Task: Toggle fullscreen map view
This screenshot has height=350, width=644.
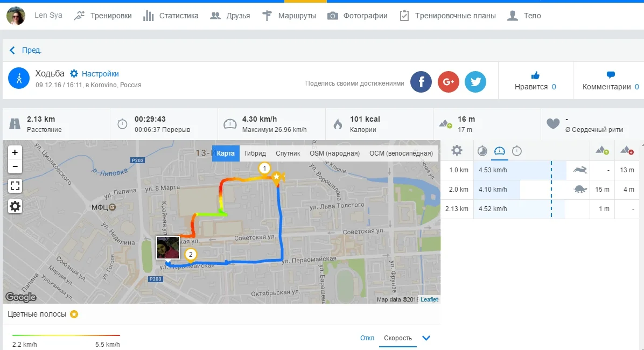Action: pyautogui.click(x=15, y=186)
